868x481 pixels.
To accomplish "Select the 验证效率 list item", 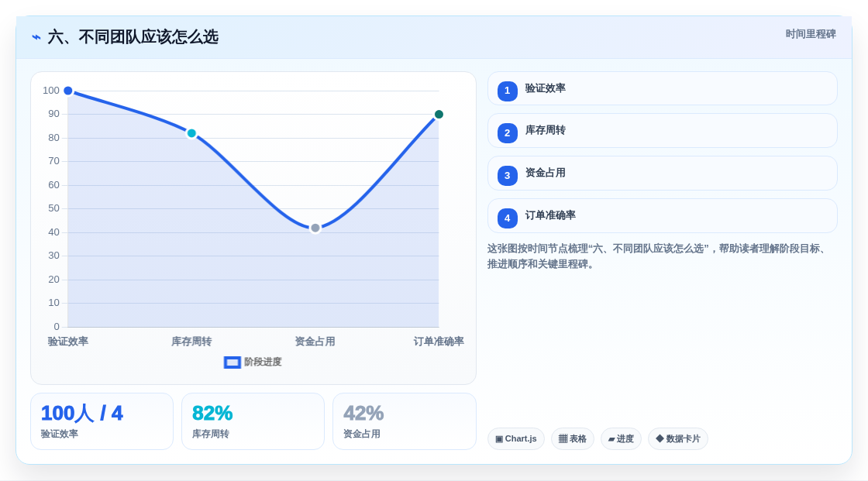I will pyautogui.click(x=662, y=88).
